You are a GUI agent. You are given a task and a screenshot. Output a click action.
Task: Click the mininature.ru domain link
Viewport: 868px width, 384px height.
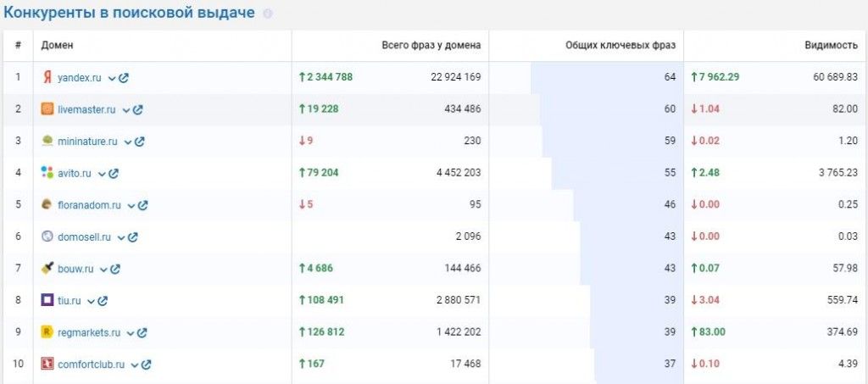(x=87, y=141)
